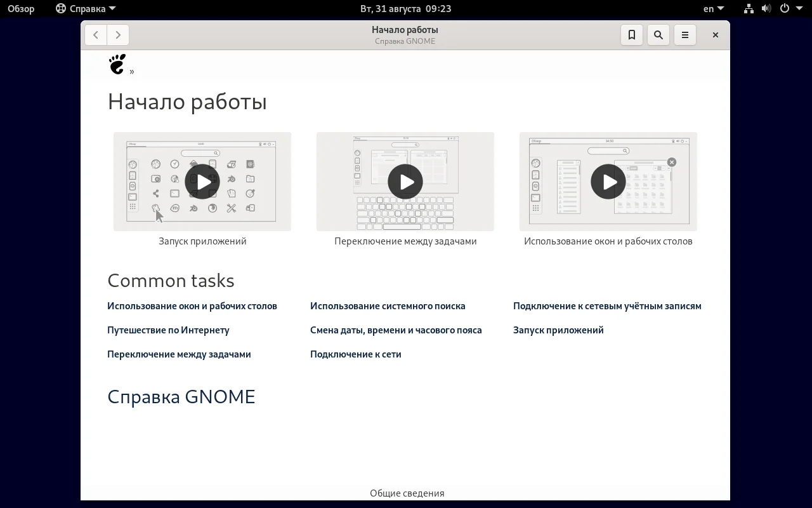This screenshot has width=812, height=508.
Task: Open the search tool in Help
Action: click(x=658, y=35)
